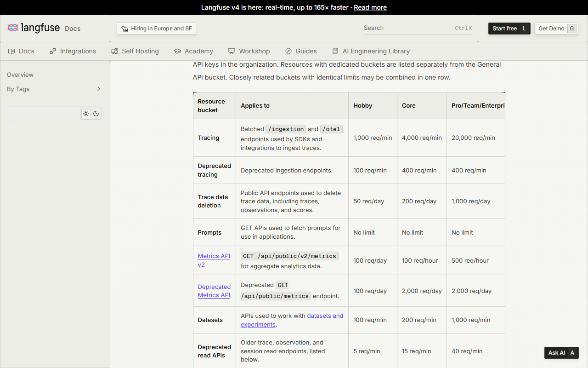The width and height of the screenshot is (588, 368).
Task: Click the Guides compass icon
Action: coord(288,51)
